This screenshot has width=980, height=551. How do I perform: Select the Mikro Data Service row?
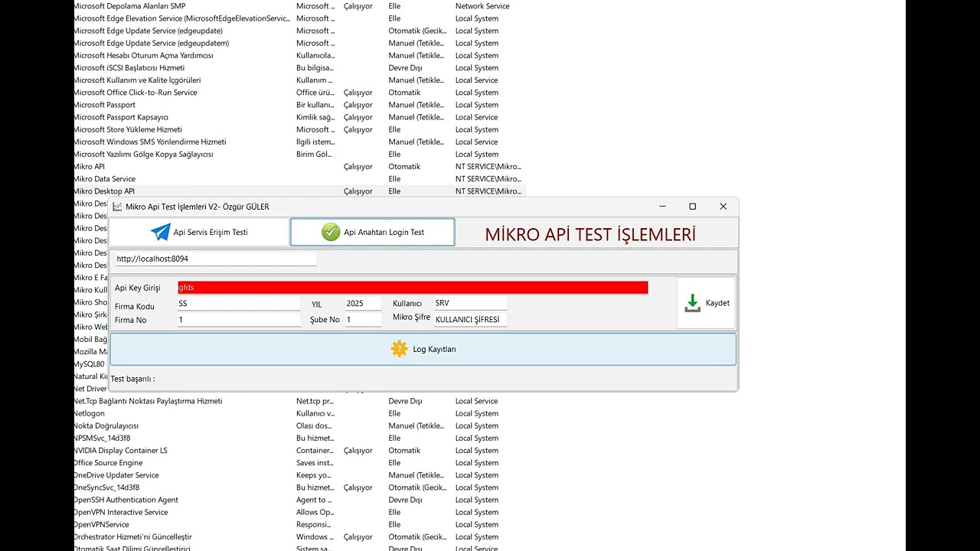(299, 179)
